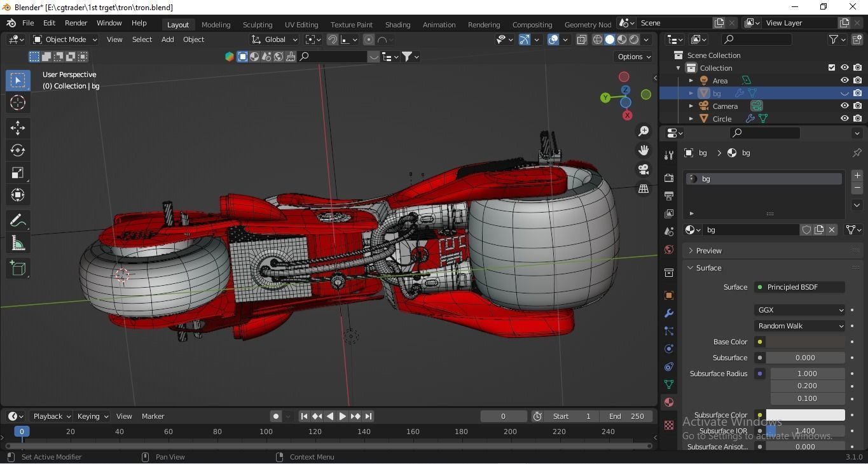Show the hidden bg object via eye
868x464 pixels.
[844, 93]
